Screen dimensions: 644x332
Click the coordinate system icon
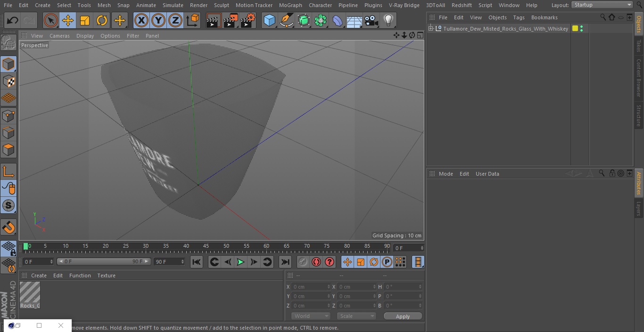(x=193, y=21)
